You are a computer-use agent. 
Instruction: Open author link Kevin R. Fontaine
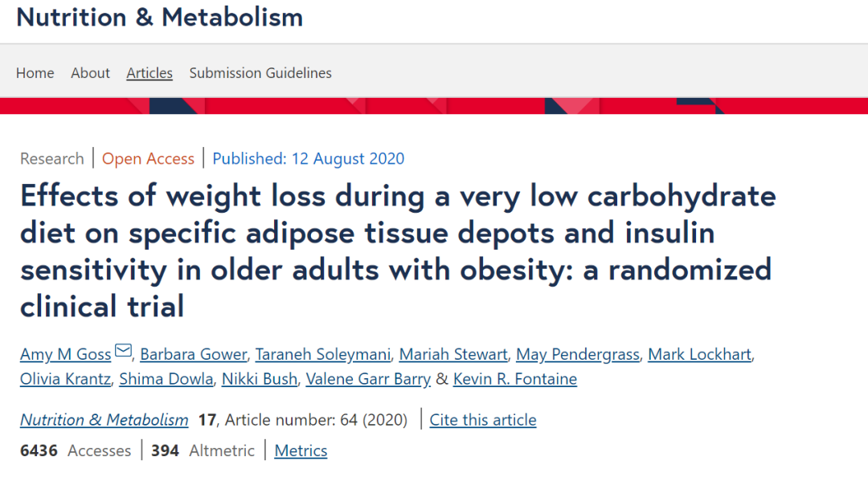pyautogui.click(x=515, y=379)
